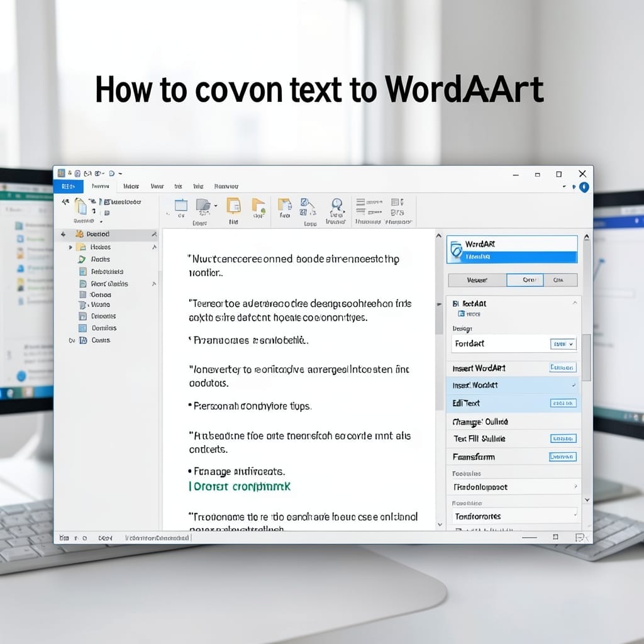644x644 pixels.
Task: Click the teal document icon beside Riort Ciaiiis
Action: pyautogui.click(x=82, y=284)
